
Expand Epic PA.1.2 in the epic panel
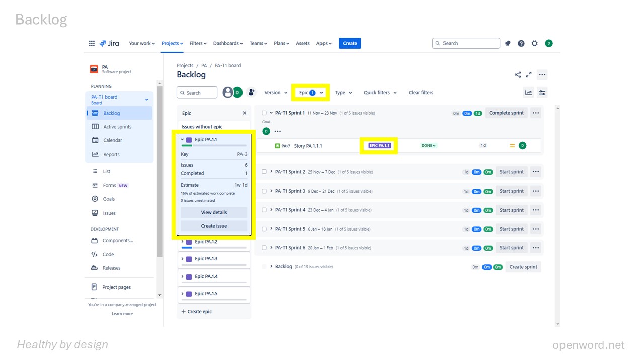click(x=183, y=242)
